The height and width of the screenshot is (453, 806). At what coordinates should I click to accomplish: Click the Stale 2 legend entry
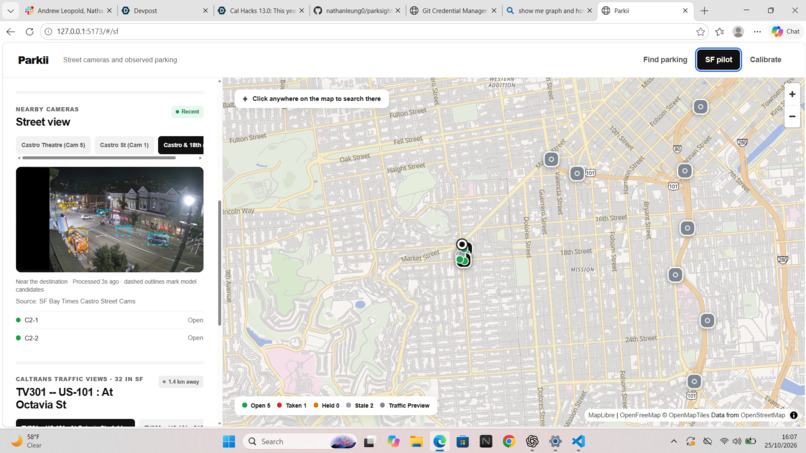tap(360, 405)
